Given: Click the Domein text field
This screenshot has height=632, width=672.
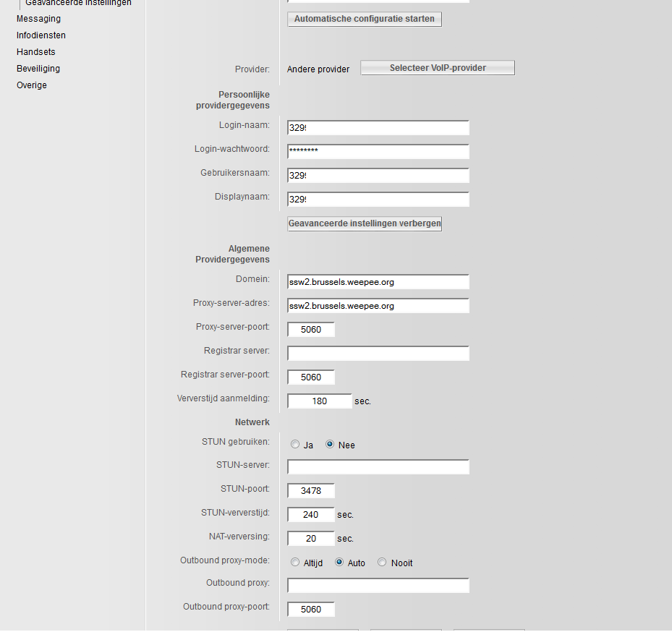Looking at the screenshot, I should [378, 282].
